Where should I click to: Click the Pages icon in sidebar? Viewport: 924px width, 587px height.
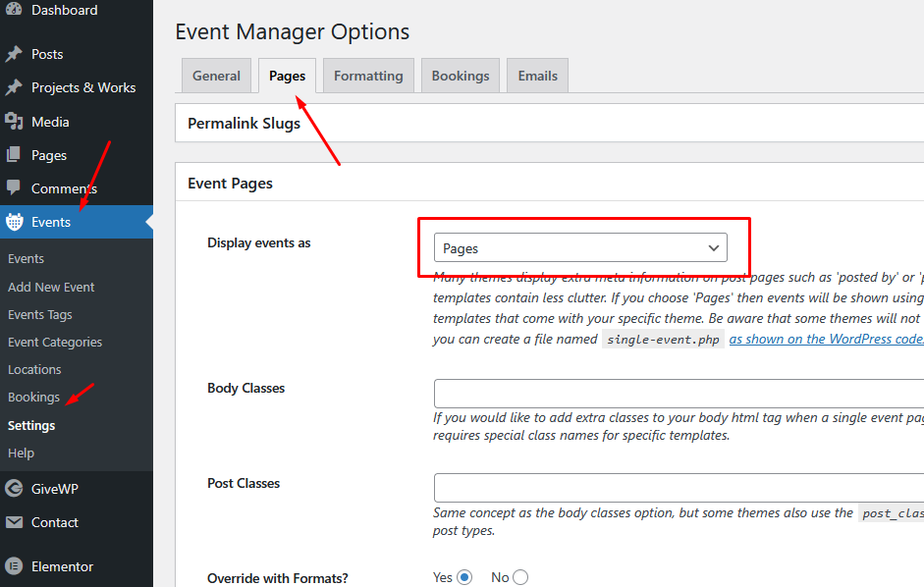(x=14, y=155)
